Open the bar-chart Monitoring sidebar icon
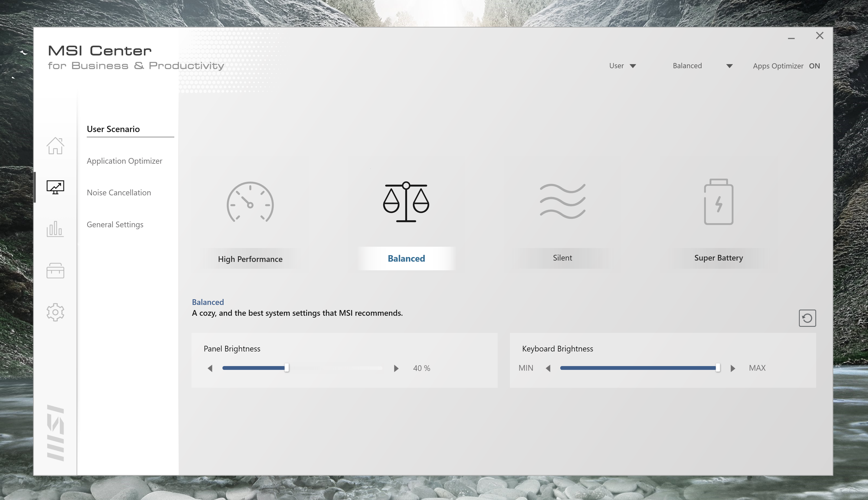 (55, 229)
